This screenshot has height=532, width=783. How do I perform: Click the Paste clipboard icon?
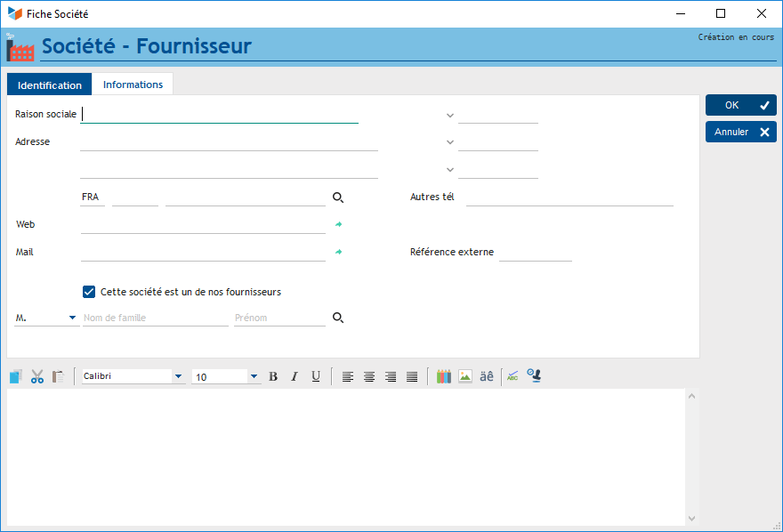tap(58, 376)
